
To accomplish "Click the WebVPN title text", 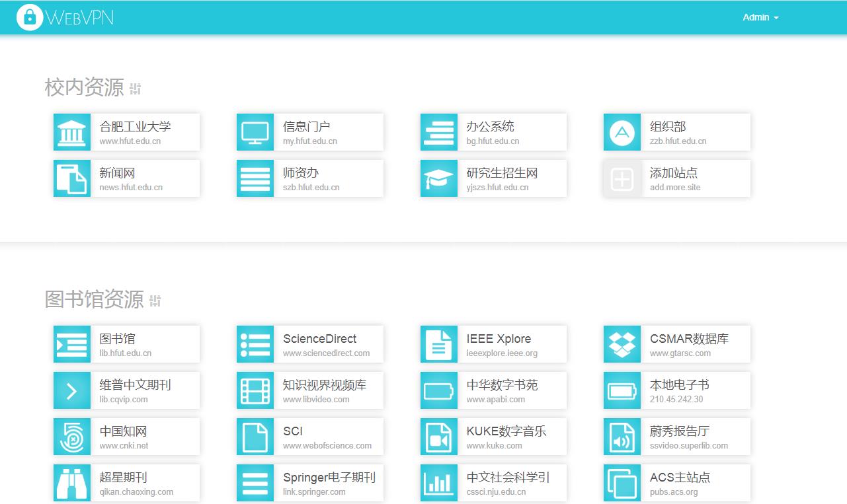I will coord(79,17).
